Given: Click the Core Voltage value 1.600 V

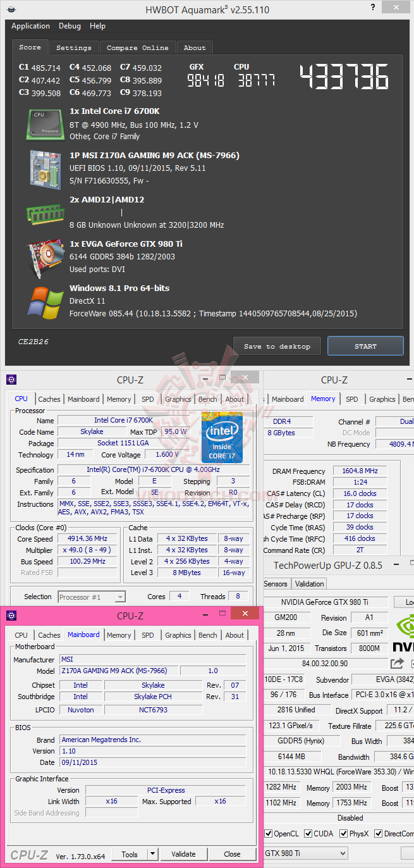Looking at the screenshot, I should [x=167, y=455].
